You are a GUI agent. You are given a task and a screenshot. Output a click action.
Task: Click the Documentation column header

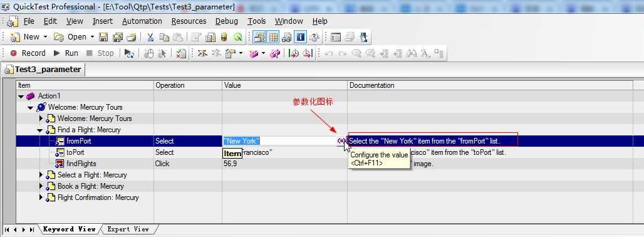pyautogui.click(x=489, y=85)
